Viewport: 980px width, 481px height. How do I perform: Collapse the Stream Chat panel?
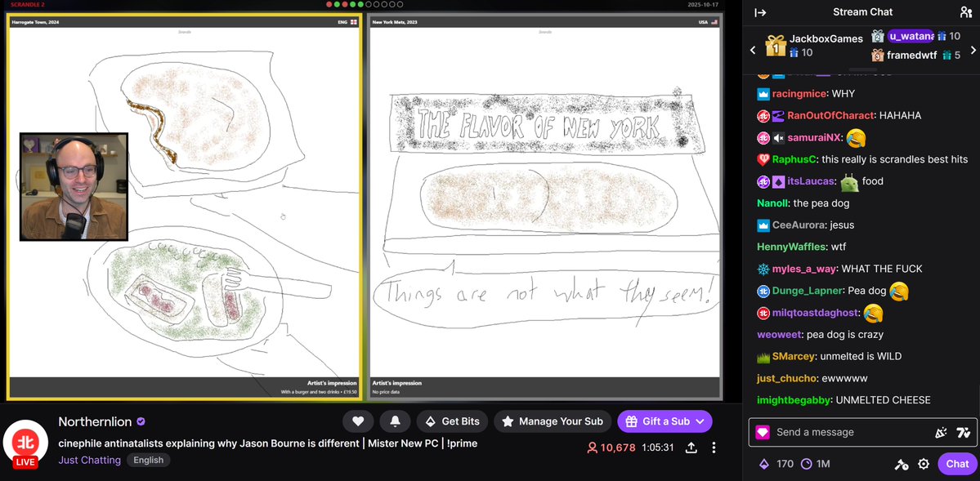tap(760, 12)
